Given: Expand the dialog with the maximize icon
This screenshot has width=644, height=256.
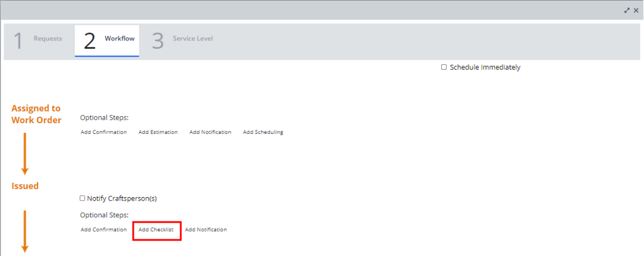Looking at the screenshot, I should (627, 11).
